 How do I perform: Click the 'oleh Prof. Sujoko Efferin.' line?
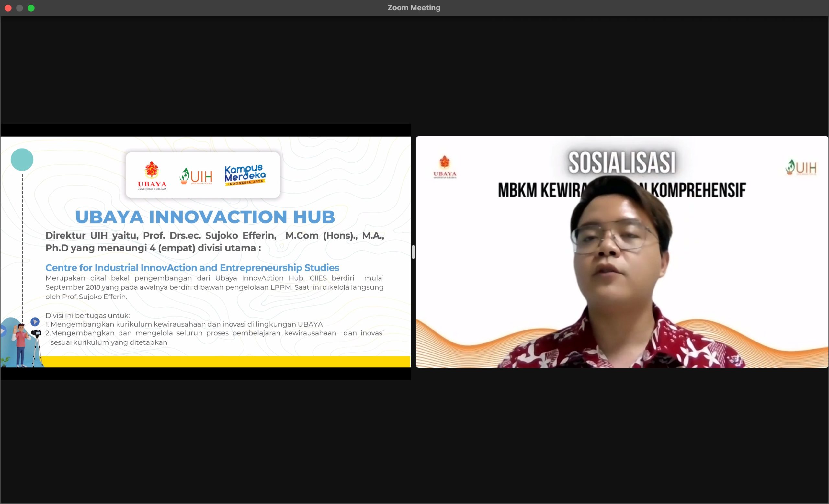(x=86, y=297)
